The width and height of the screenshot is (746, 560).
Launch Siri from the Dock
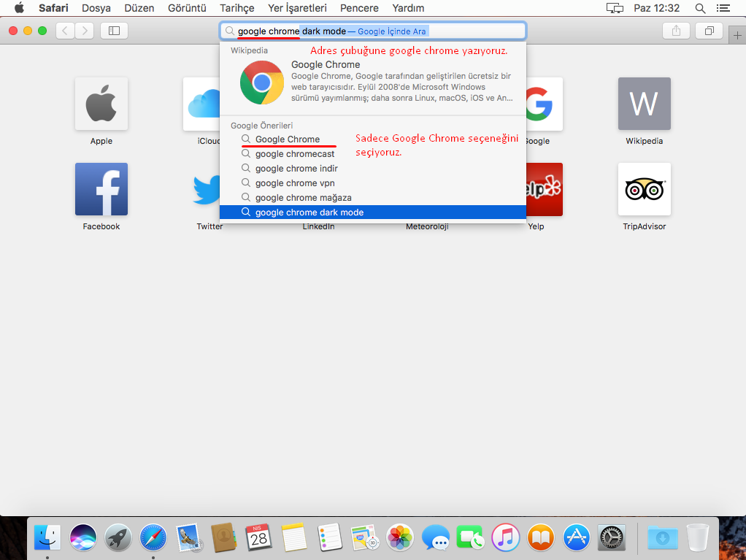[x=82, y=537]
